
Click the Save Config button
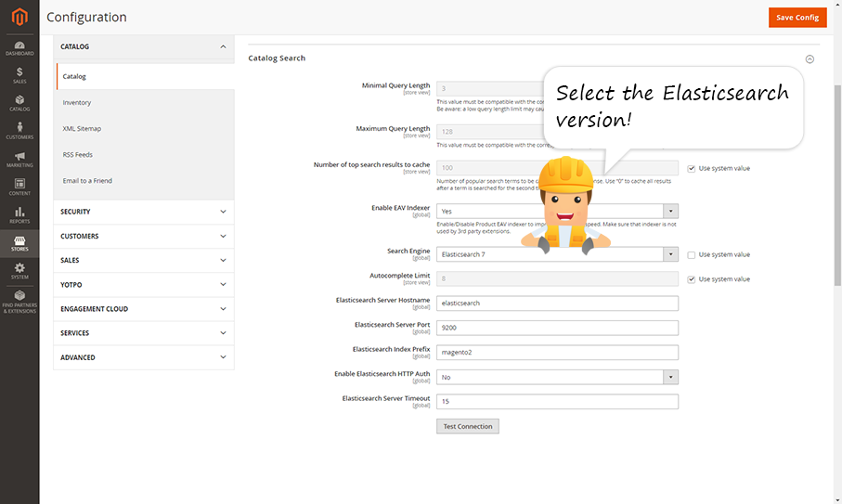point(797,18)
